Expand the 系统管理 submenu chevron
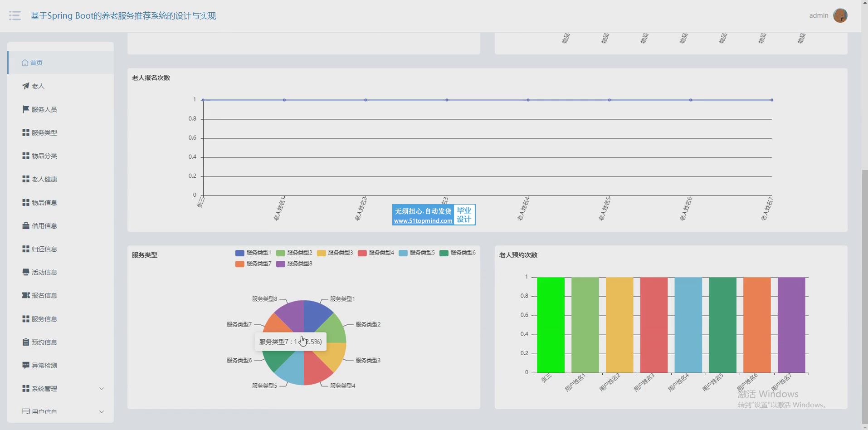The image size is (868, 430). click(x=102, y=389)
